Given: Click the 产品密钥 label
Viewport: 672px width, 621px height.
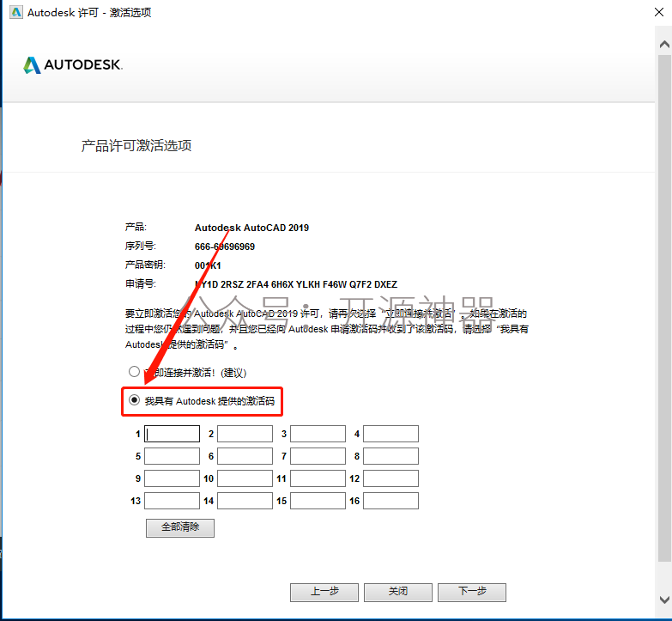Looking at the screenshot, I should (x=145, y=265).
